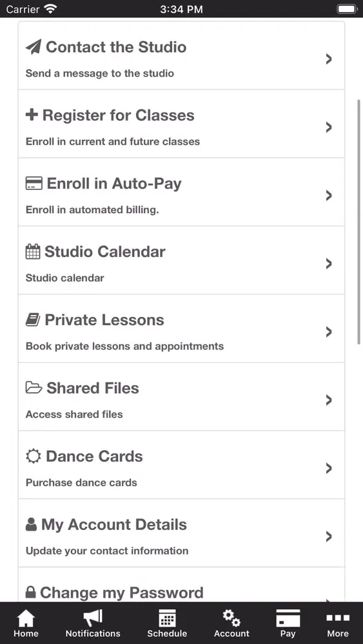The image size is (363, 644).
Task: Select the Enroll in Auto-Pay title
Action: pos(114,183)
